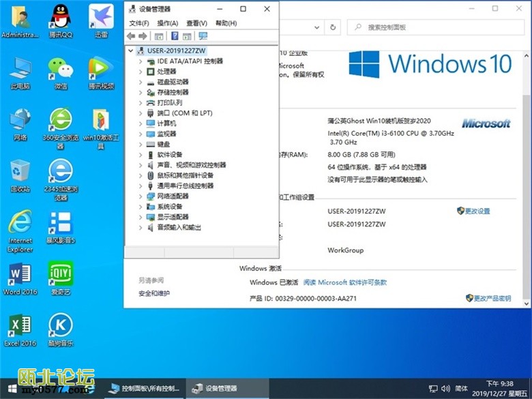Open the 查看(V) menu in Device Manager
Viewport: 532px width, 399px height.
pyautogui.click(x=197, y=23)
